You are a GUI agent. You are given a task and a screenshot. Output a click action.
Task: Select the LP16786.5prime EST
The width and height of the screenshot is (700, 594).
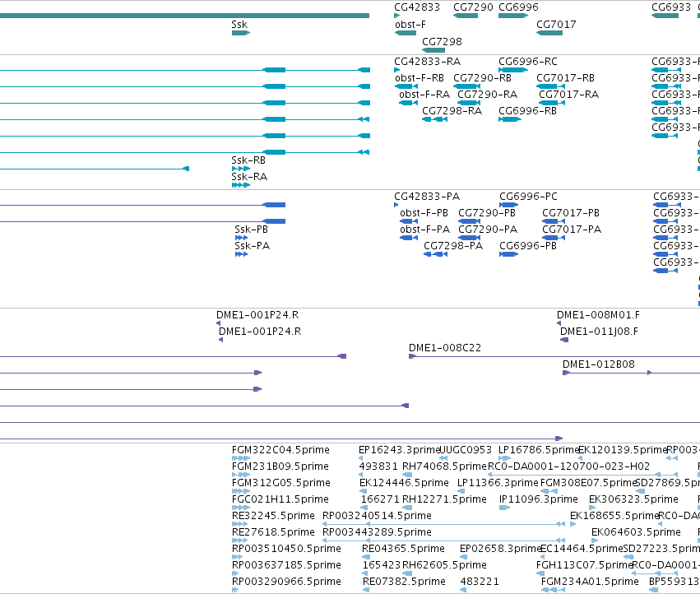(x=504, y=458)
